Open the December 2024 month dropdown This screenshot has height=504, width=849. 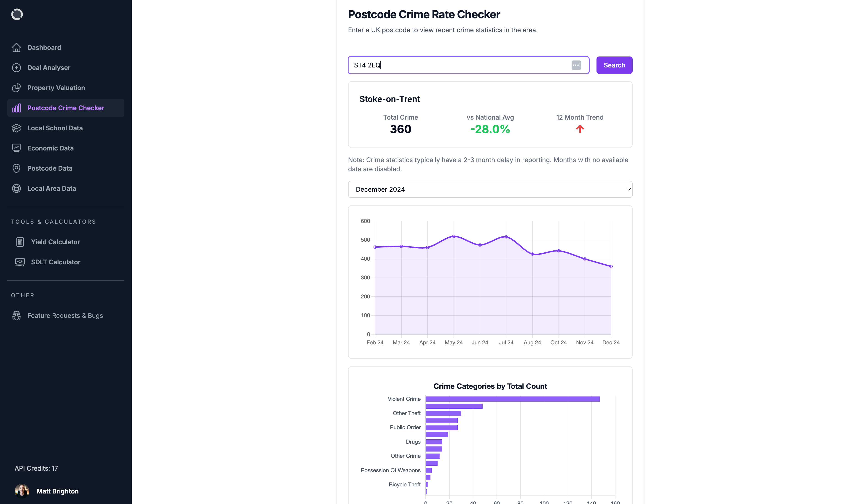490,189
